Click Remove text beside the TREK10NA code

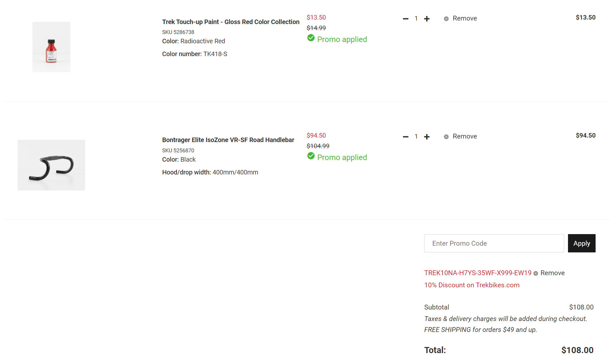coord(552,273)
